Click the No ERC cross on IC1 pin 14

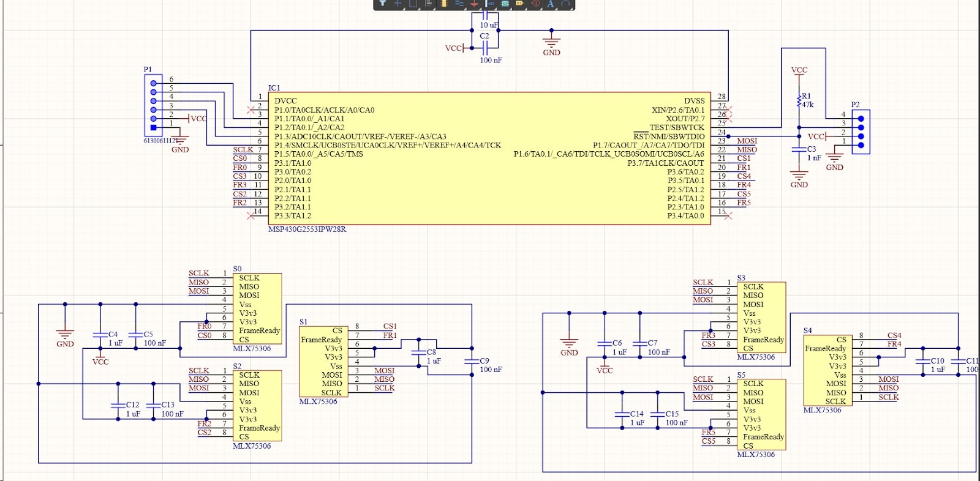click(x=251, y=215)
